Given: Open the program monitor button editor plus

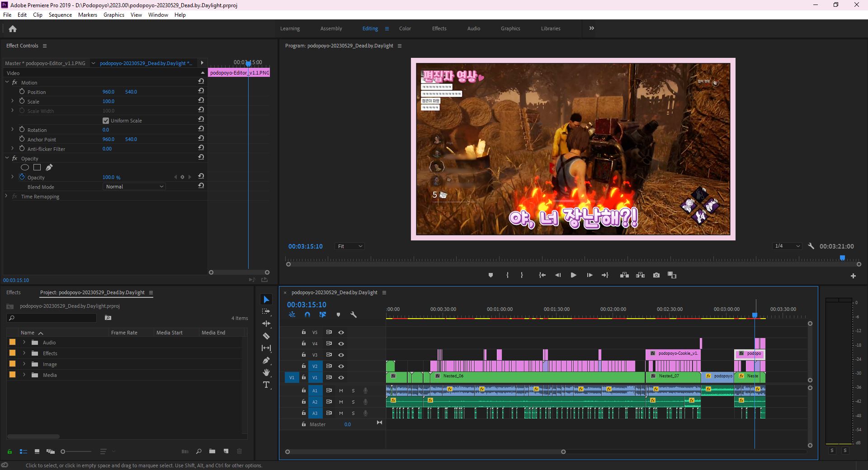Looking at the screenshot, I should [x=853, y=276].
